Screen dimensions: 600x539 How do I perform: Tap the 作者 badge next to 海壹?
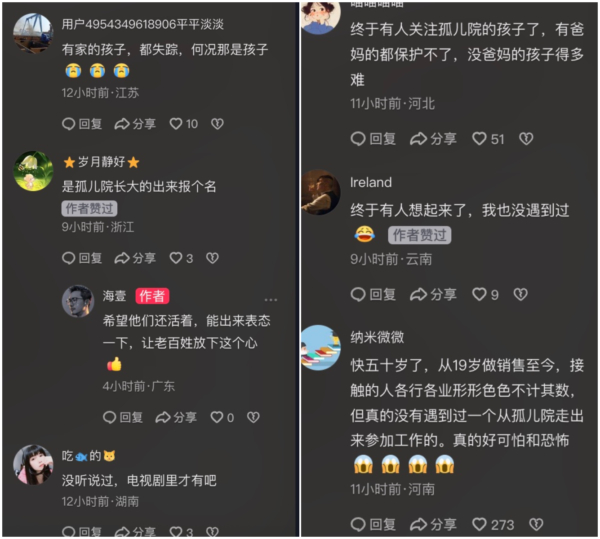[x=152, y=296]
